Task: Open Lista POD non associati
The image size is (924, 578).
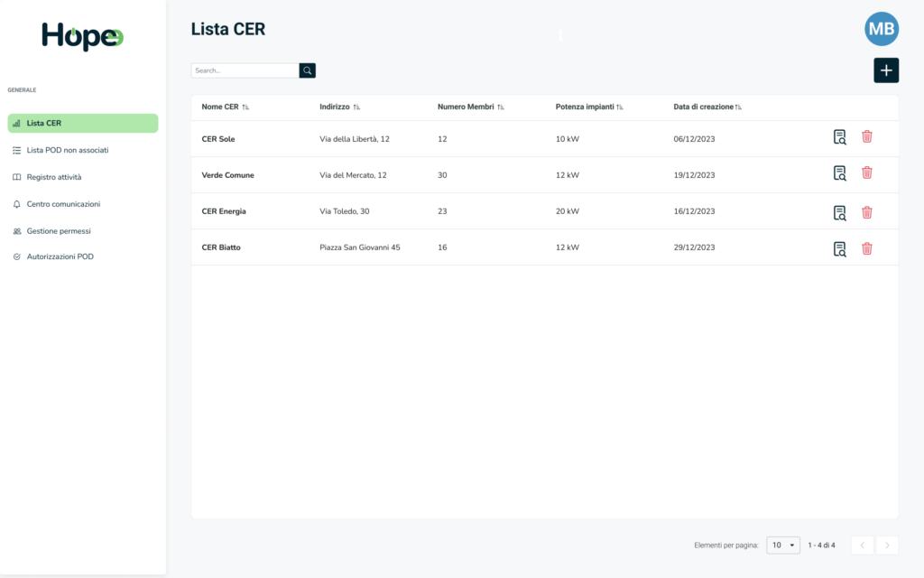Action: click(x=68, y=150)
